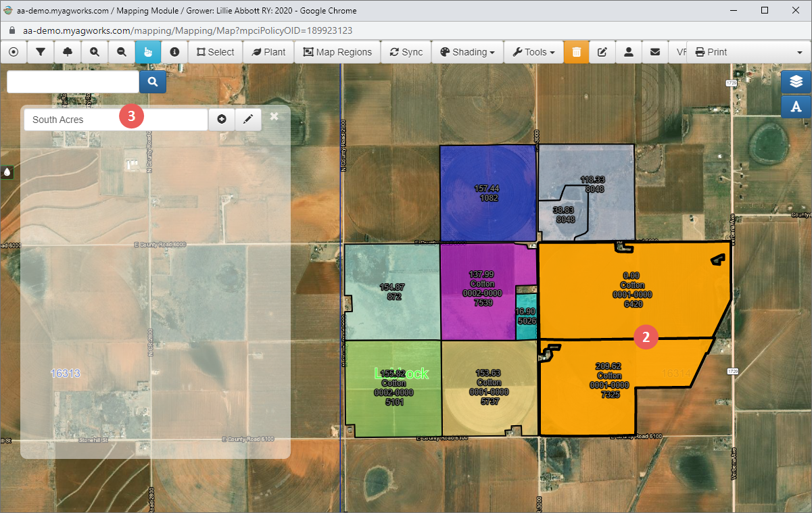Click the Plant button

tap(269, 52)
